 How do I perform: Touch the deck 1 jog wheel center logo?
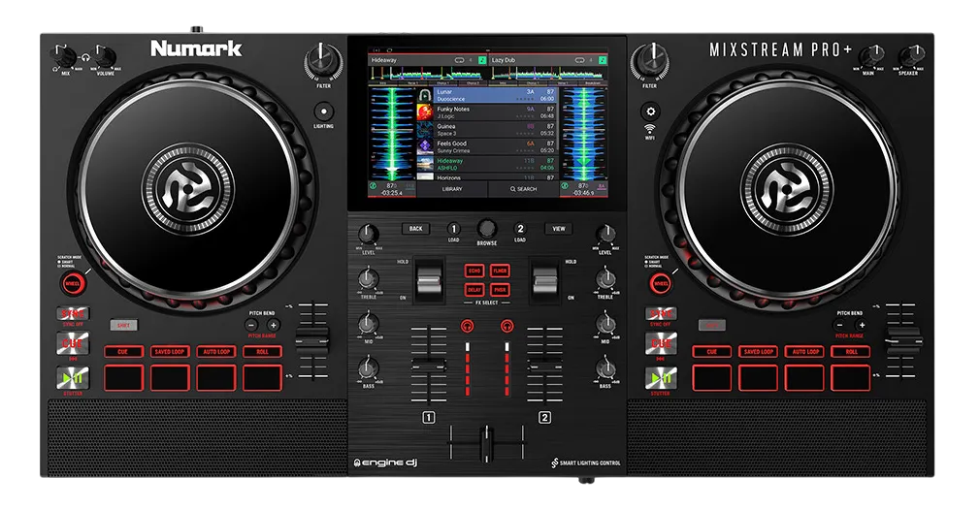pyautogui.click(x=188, y=188)
